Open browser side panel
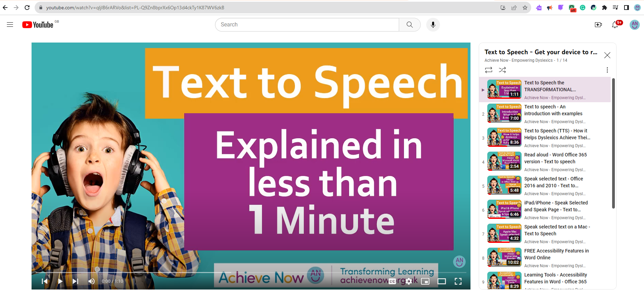644x295 pixels. coord(627,8)
